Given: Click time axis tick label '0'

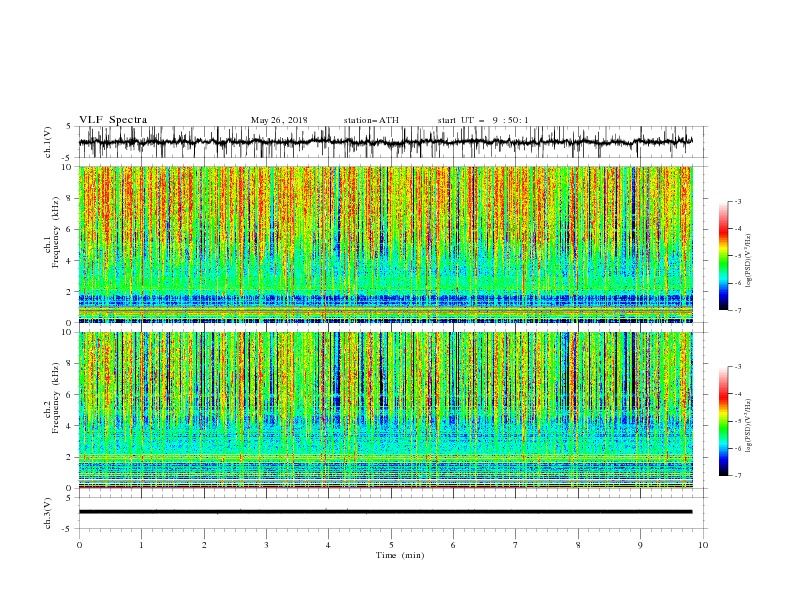Looking at the screenshot, I should click(x=79, y=545).
